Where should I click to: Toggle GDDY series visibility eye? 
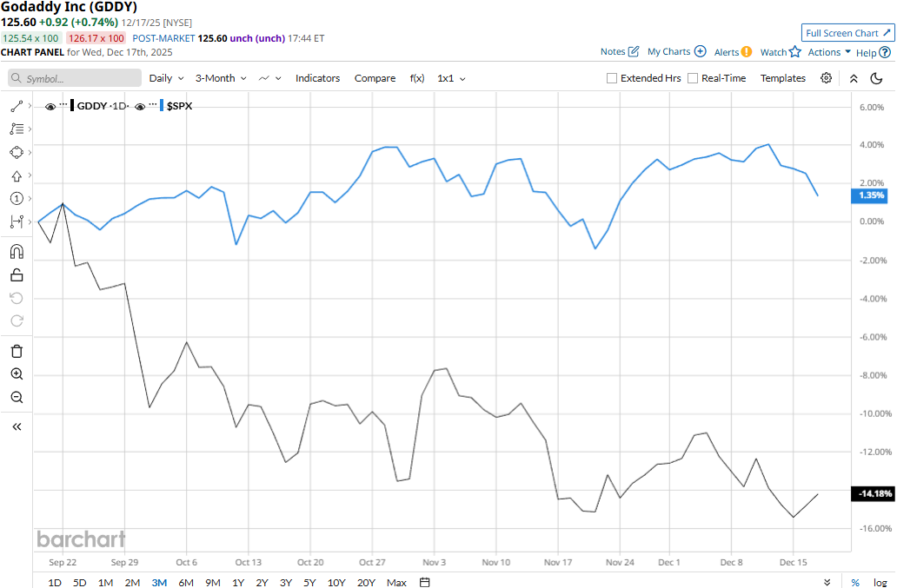[50, 107]
